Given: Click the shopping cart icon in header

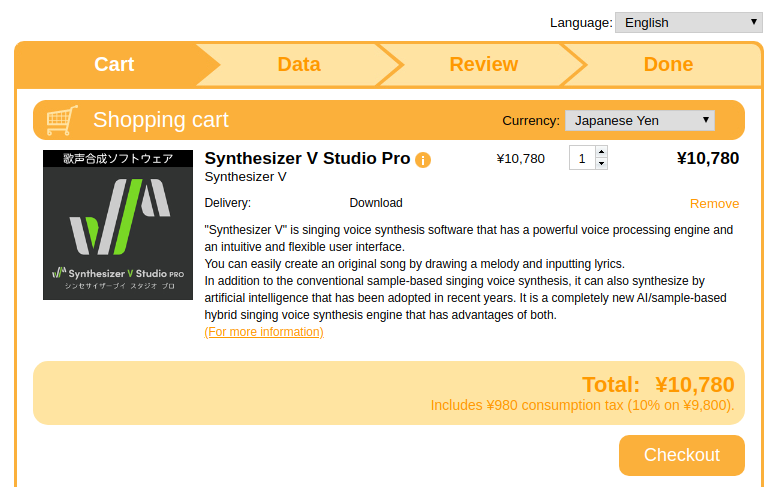Looking at the screenshot, I should coord(62,120).
